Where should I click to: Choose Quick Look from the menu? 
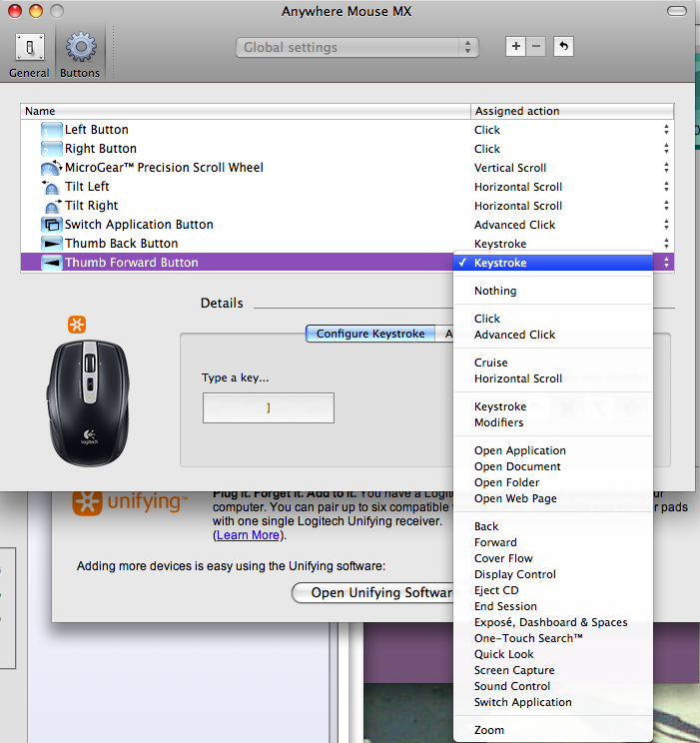[x=553, y=654]
